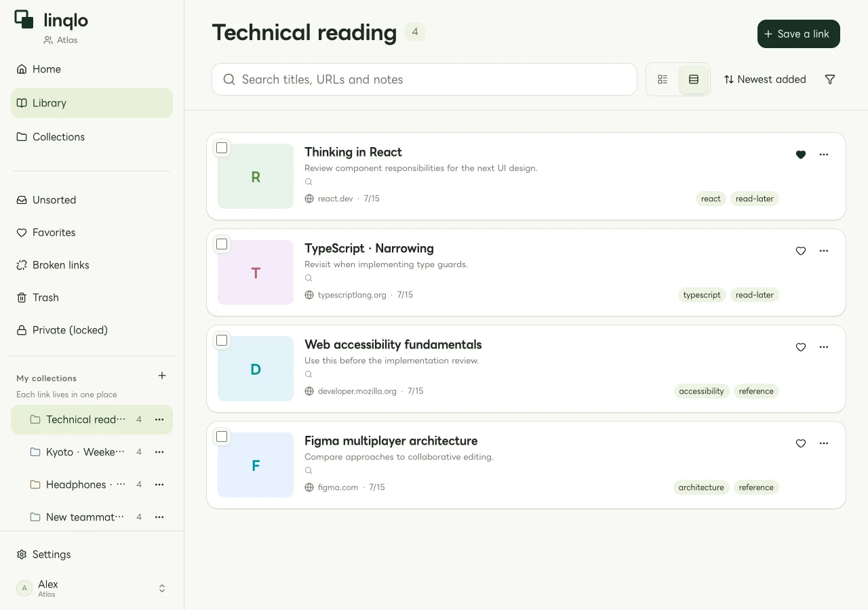
Task: Switch to card rows view icon
Action: [694, 79]
